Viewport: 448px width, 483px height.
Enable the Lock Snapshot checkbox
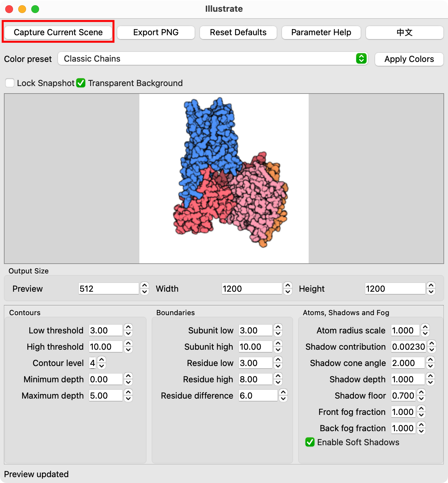coord(10,83)
